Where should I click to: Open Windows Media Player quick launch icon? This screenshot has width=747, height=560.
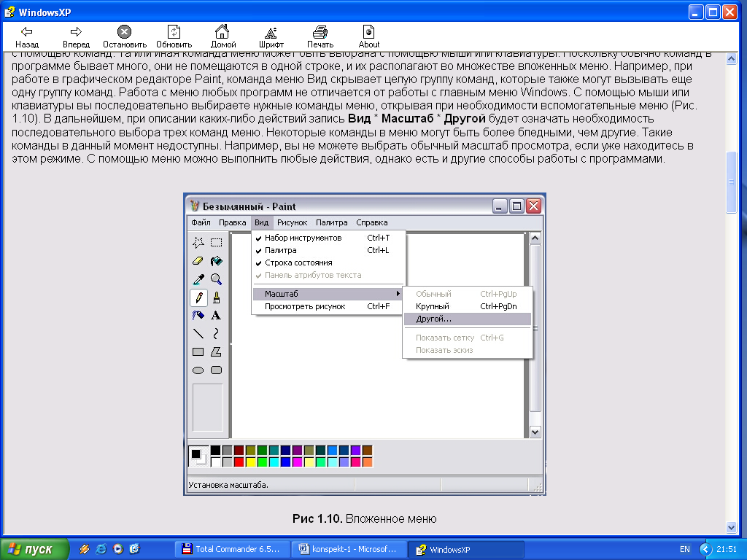117,549
